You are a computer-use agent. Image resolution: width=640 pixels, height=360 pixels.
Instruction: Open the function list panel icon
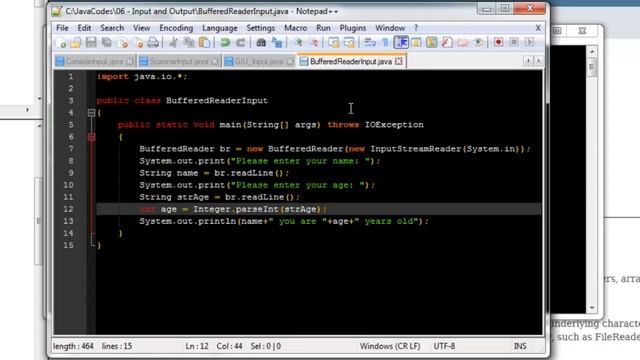tap(447, 42)
